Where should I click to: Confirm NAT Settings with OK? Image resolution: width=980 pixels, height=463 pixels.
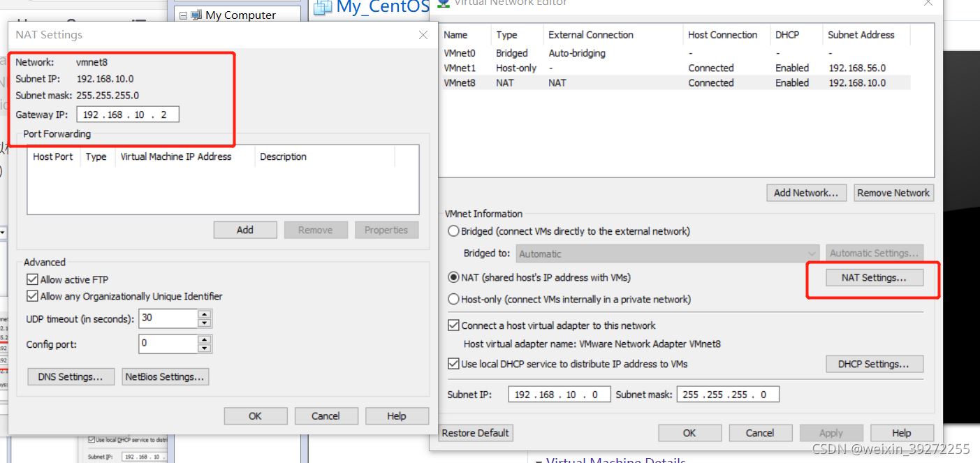[256, 416]
